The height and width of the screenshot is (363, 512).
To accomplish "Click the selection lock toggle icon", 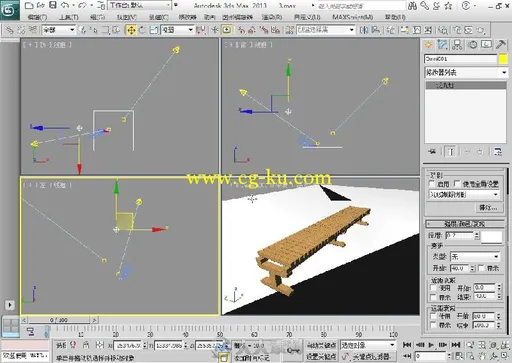I will (x=86, y=345).
